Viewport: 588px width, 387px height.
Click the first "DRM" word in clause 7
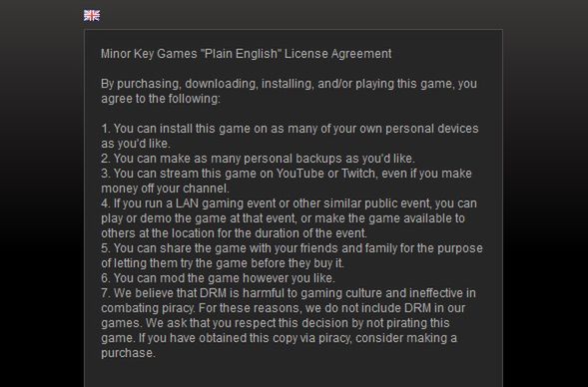point(214,293)
